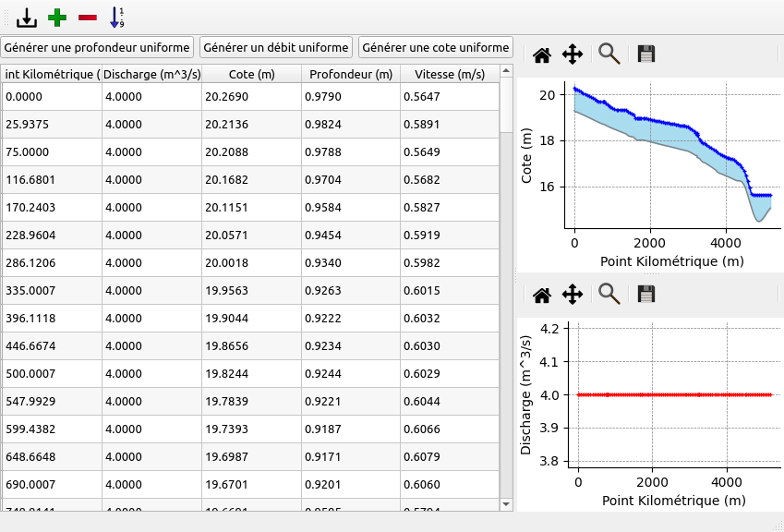The height and width of the screenshot is (532, 784).
Task: Select the Cote cell with value 20.2690
Action: [251, 96]
